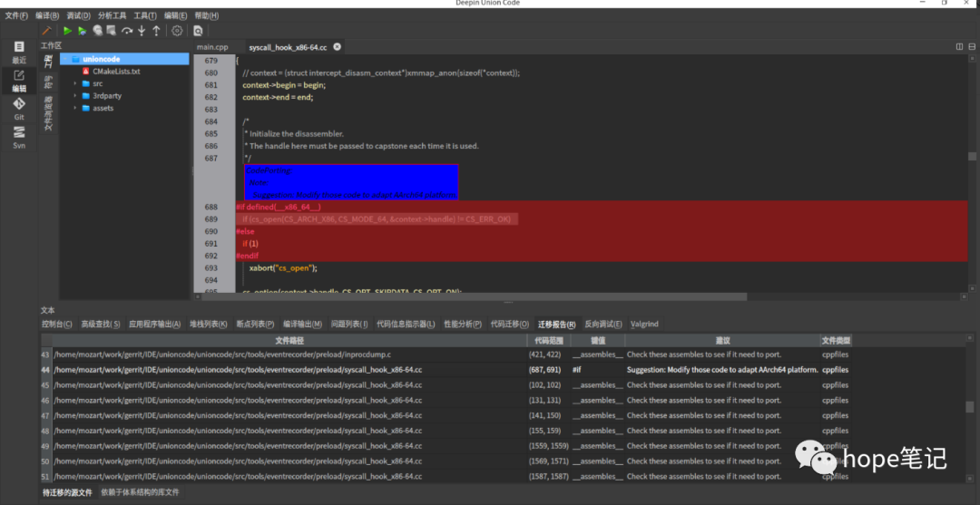Close the syscall_hook_x86-64.cc tab
This screenshot has height=505, width=980.
tap(337, 47)
